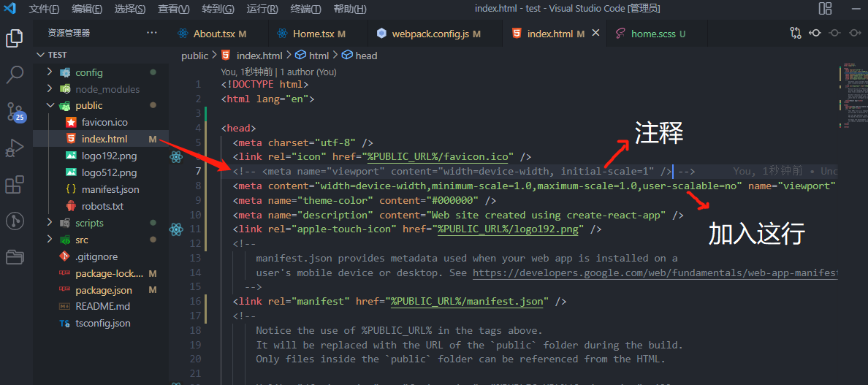The image size is (868, 385).
Task: Open the 运行(R) menu
Action: [262, 9]
